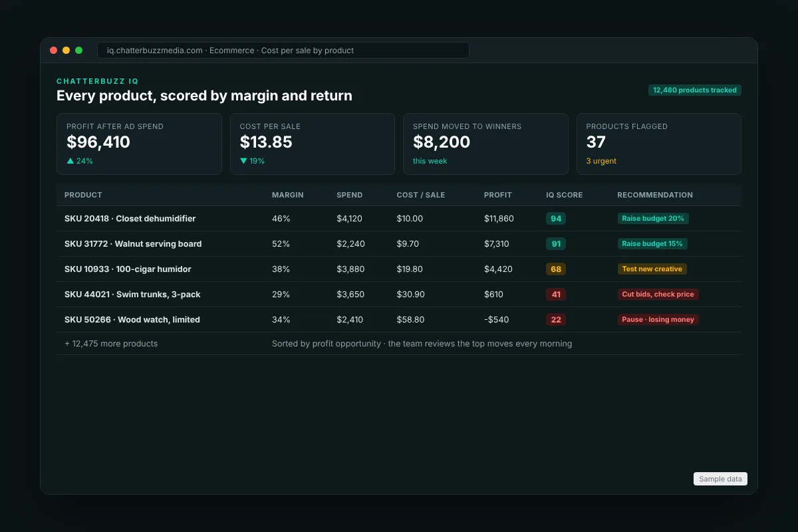Click the 'Test new creative' recommendation
The image size is (798, 532).
tap(652, 269)
